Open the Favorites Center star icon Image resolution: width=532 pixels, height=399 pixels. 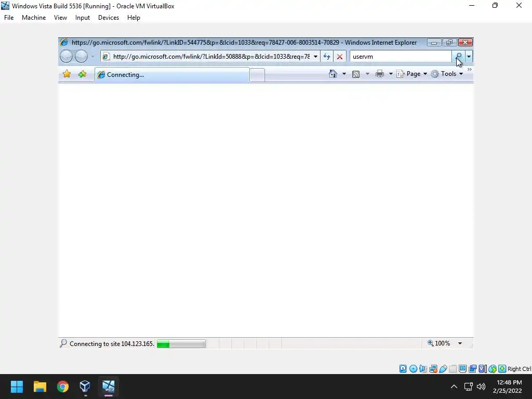[67, 74]
